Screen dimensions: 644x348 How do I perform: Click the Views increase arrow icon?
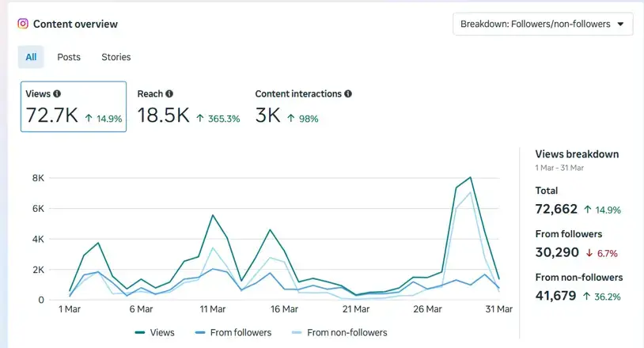(89, 118)
